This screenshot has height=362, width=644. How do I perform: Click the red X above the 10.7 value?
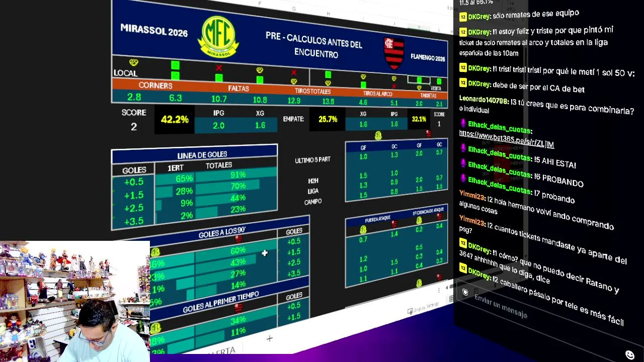pos(218,68)
